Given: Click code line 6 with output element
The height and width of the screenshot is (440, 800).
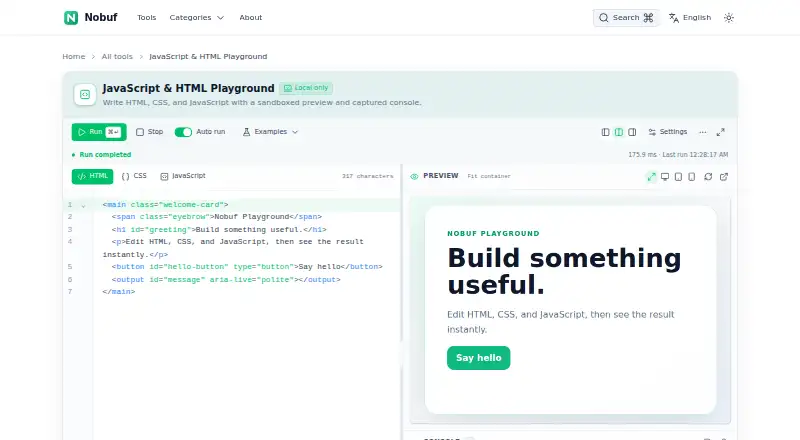Looking at the screenshot, I should pos(226,280).
